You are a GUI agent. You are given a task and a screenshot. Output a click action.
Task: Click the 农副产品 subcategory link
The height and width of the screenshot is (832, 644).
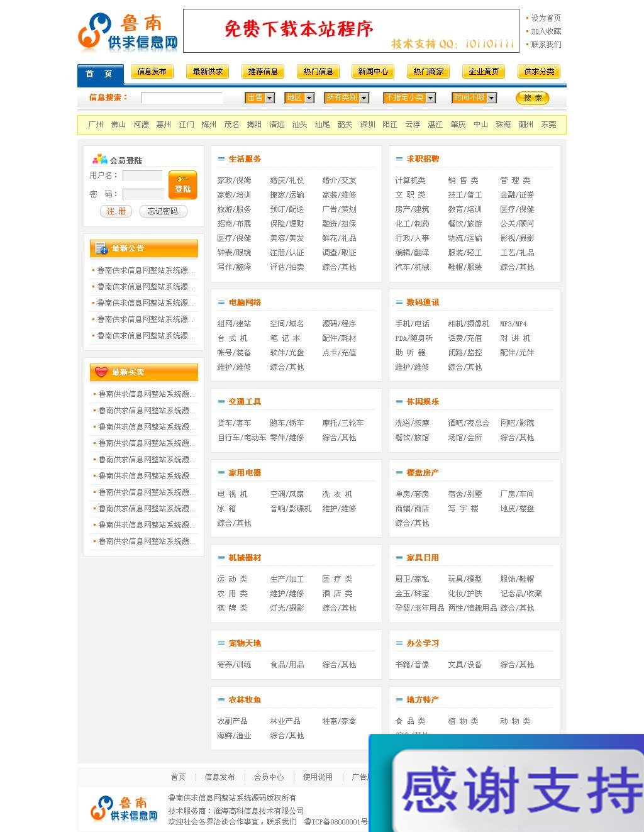pyautogui.click(x=232, y=721)
